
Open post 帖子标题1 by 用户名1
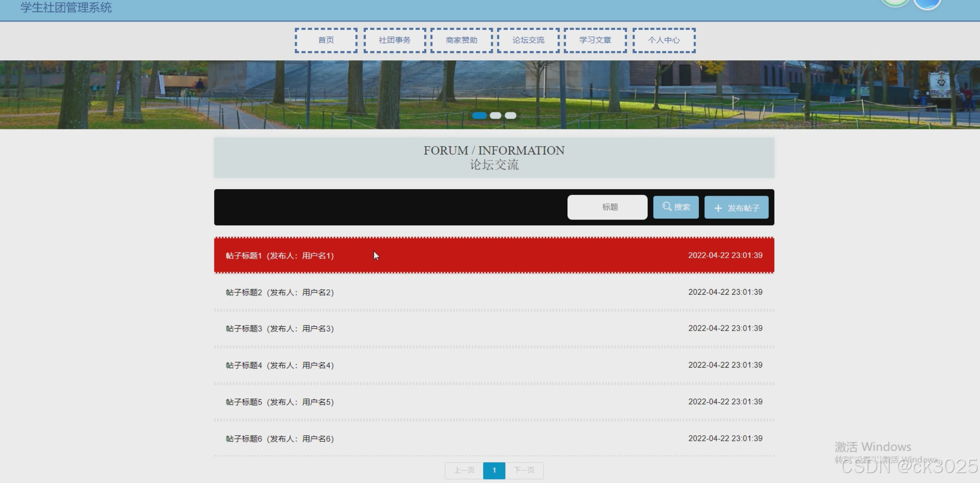pyautogui.click(x=280, y=256)
